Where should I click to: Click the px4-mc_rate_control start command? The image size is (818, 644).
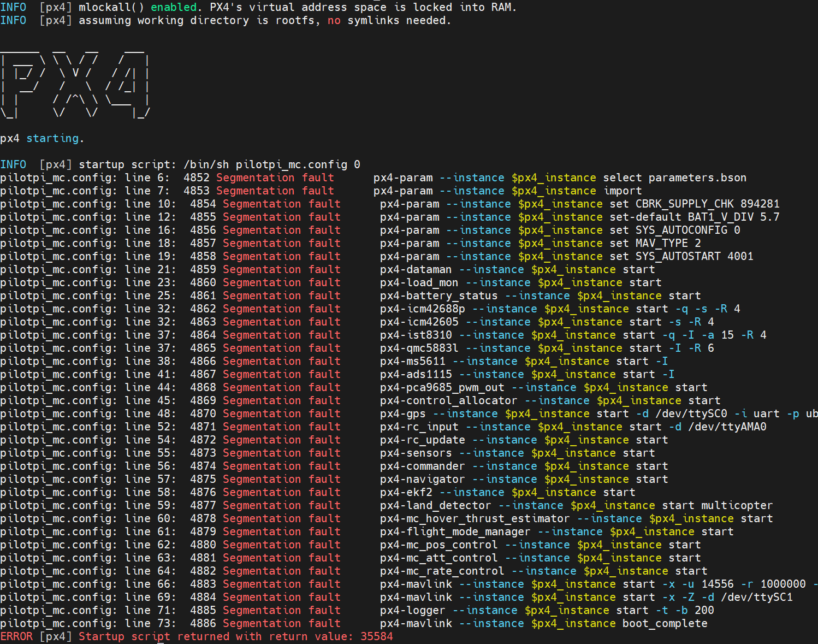coord(544,571)
